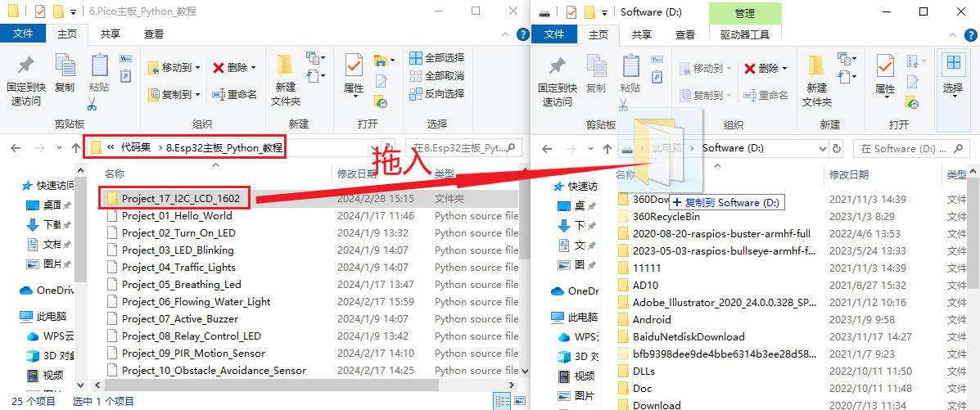This screenshot has height=410, width=980.
Task: Select Android folder in Software (D:) window
Action: pos(652,319)
